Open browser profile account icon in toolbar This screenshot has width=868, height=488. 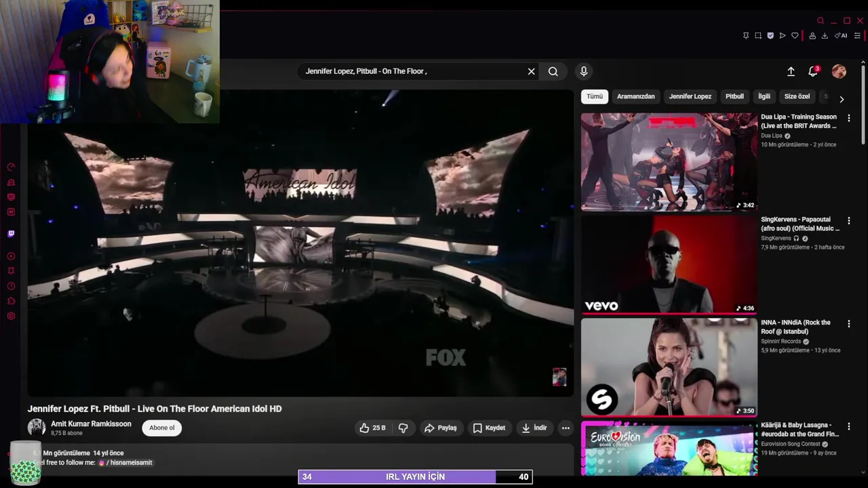tap(812, 36)
